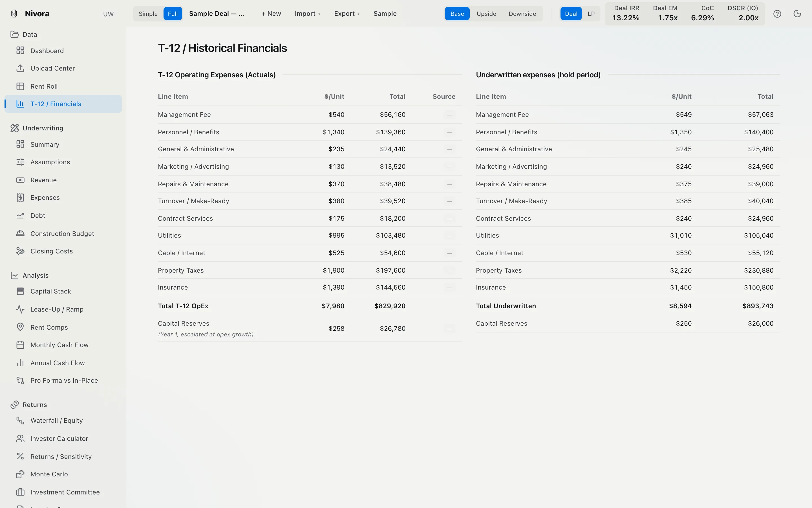The image size is (812, 508).
Task: Click the UW label in the sidebar header
Action: click(x=108, y=14)
